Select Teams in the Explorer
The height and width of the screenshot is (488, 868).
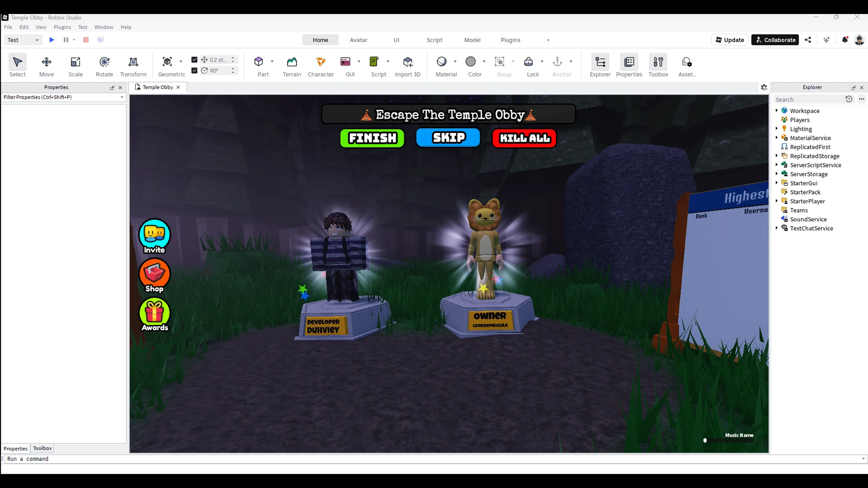(x=799, y=210)
